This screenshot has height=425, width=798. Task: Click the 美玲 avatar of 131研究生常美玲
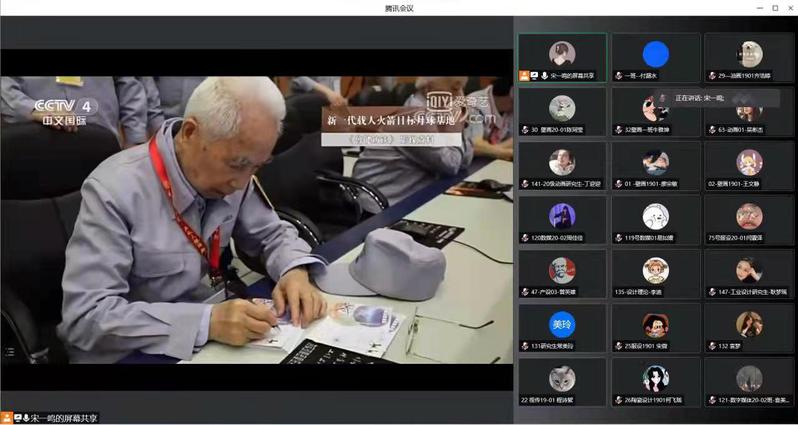point(562,323)
